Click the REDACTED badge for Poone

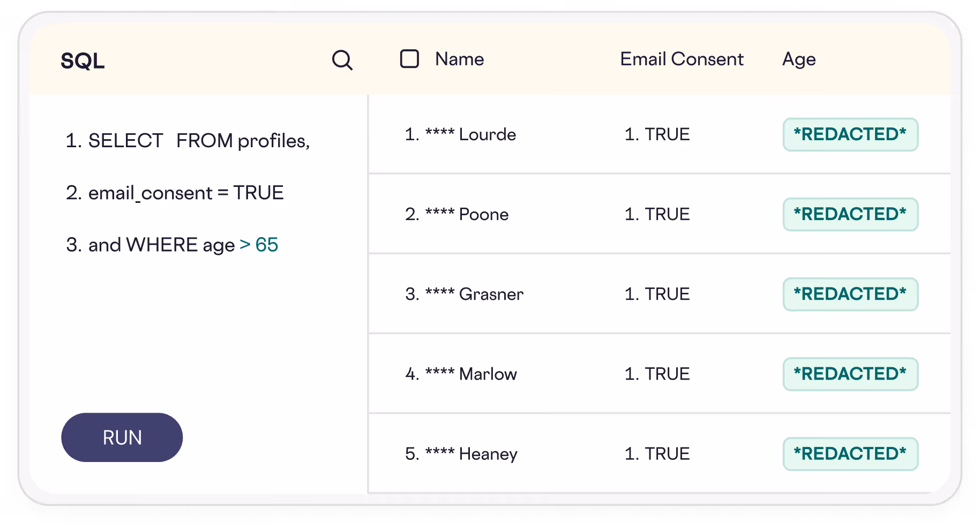[x=850, y=214]
